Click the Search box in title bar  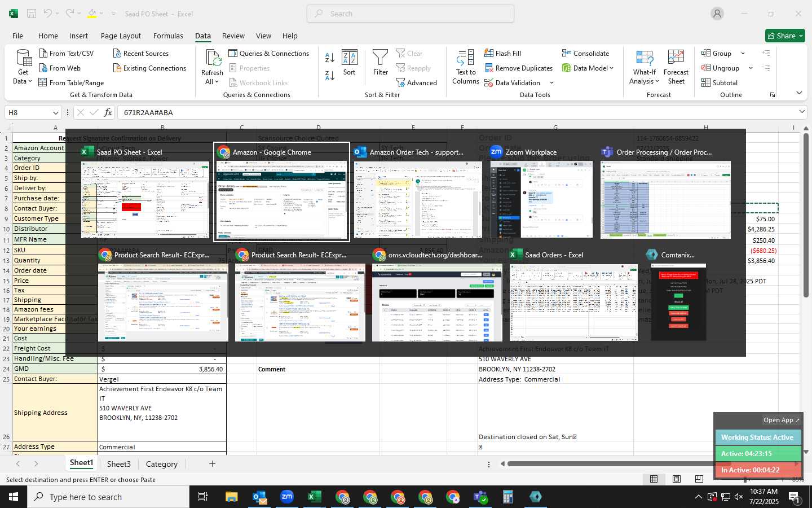(411, 14)
